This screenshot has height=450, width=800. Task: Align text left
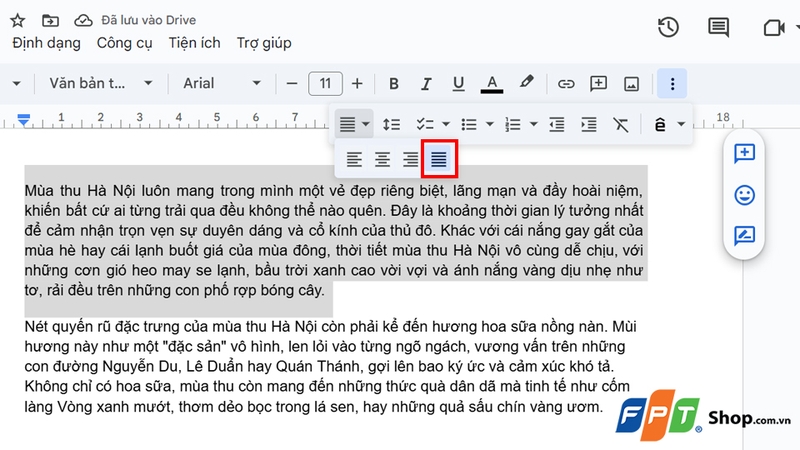pos(354,160)
